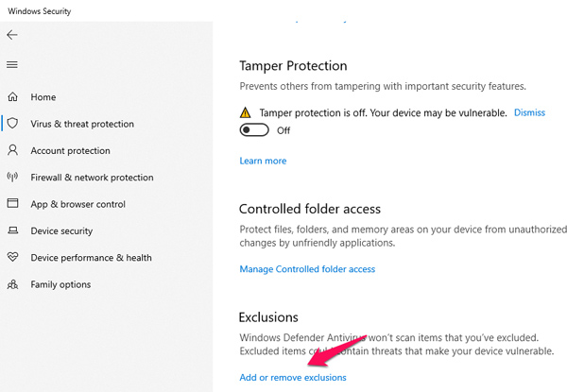Go to Firewall & network protection
This screenshot has width=567, height=392.
pos(92,178)
